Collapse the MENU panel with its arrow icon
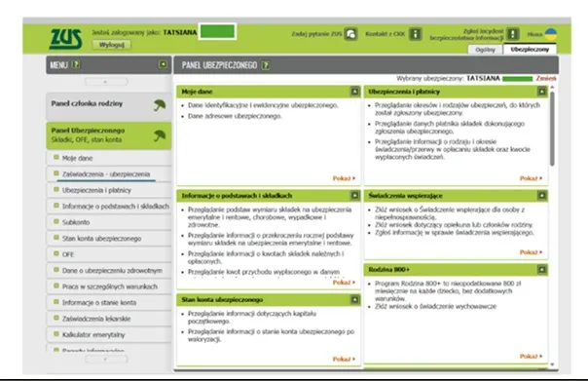The height and width of the screenshot is (381, 588). 164,64
